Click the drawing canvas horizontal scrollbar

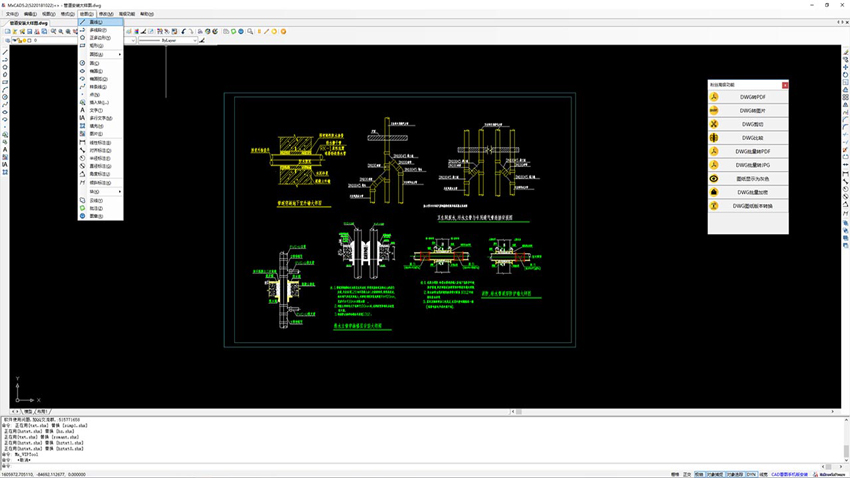[x=675, y=412]
